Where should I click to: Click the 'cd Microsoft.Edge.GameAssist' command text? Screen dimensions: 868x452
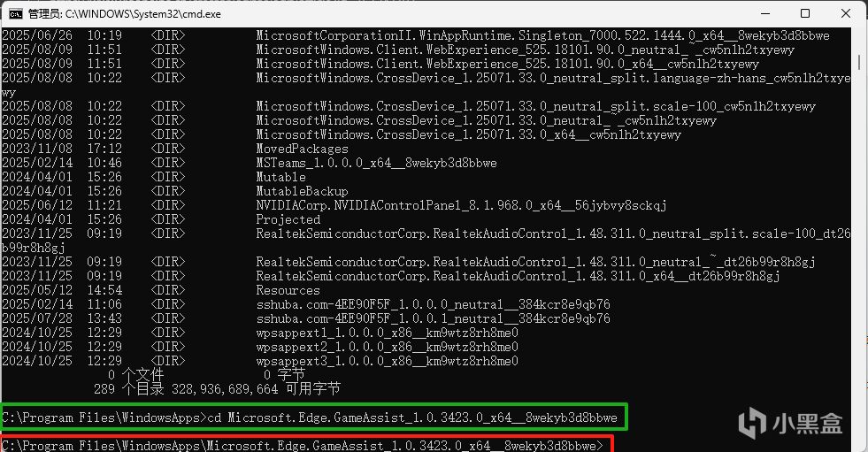[x=412, y=418]
